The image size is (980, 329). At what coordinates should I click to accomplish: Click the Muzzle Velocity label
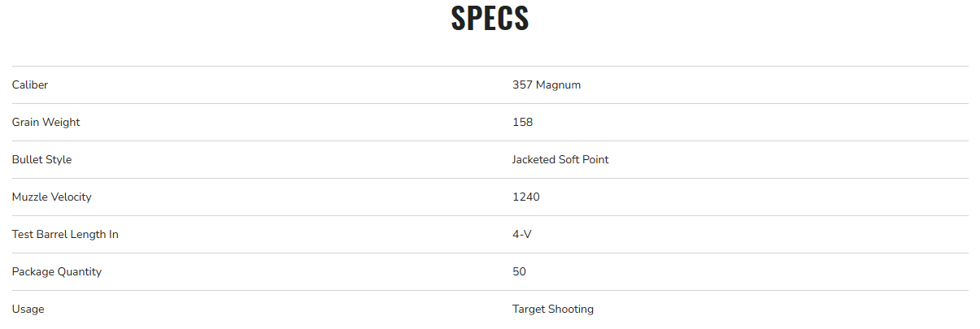(51, 197)
